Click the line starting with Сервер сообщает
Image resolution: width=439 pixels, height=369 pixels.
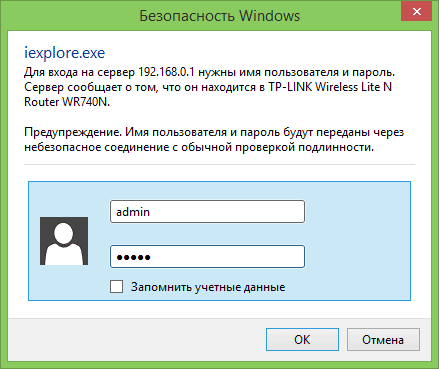208,87
